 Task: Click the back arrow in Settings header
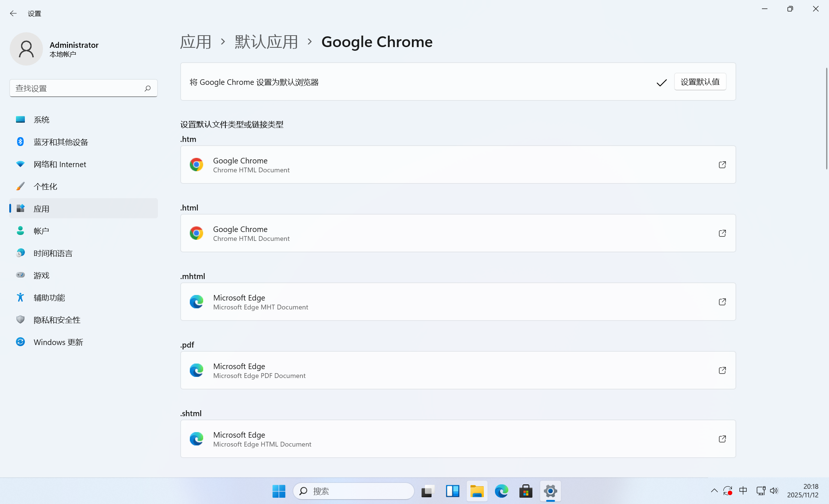(x=13, y=13)
